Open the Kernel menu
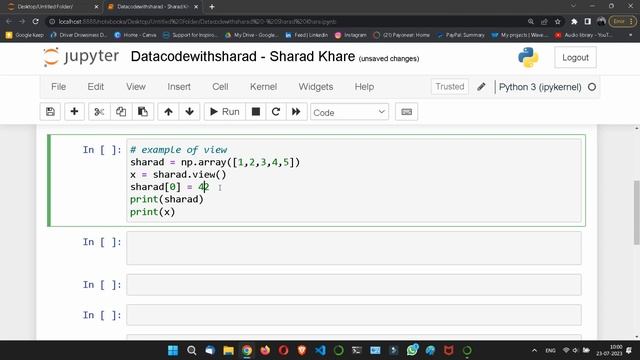640x360 pixels. pyautogui.click(x=263, y=87)
